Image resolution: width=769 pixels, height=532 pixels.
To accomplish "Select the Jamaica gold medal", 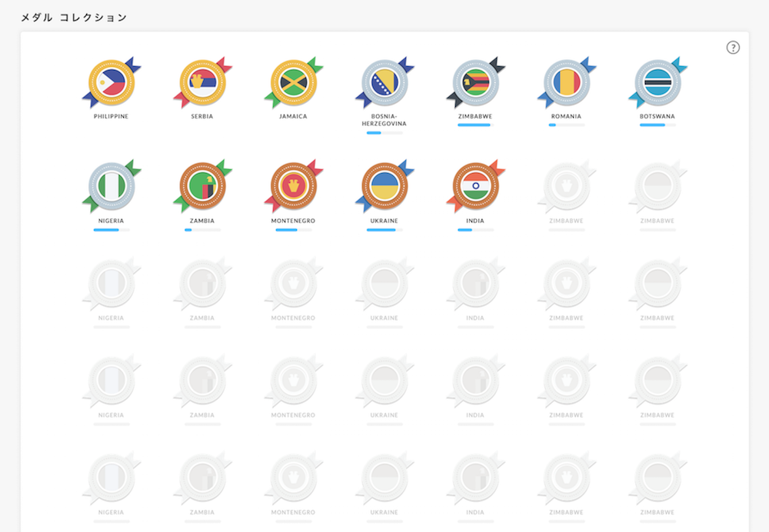I will (294, 82).
